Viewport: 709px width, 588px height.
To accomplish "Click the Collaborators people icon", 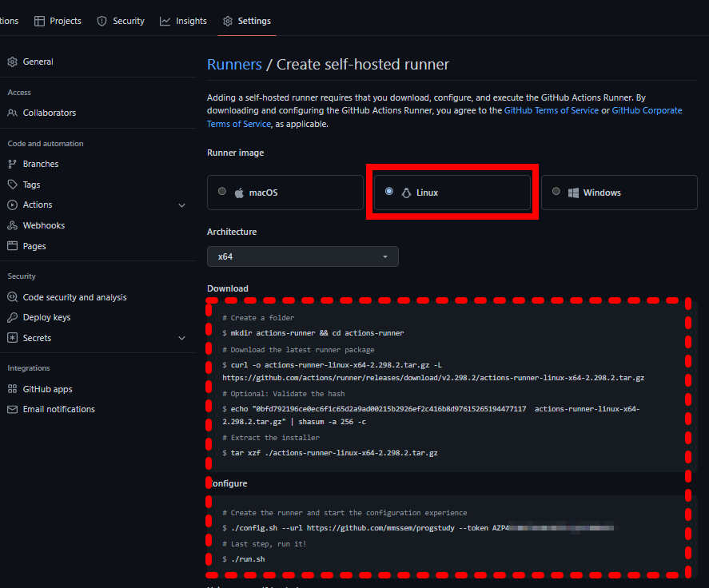I will point(12,113).
